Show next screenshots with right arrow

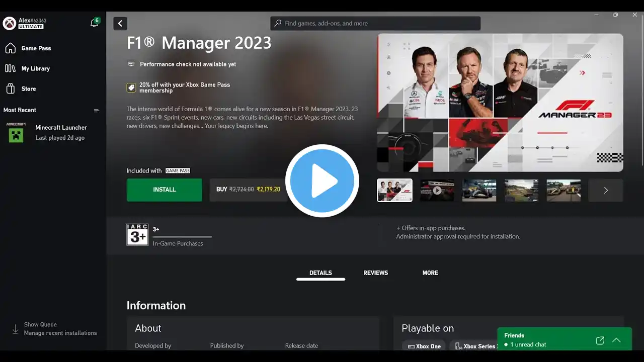[606, 191]
